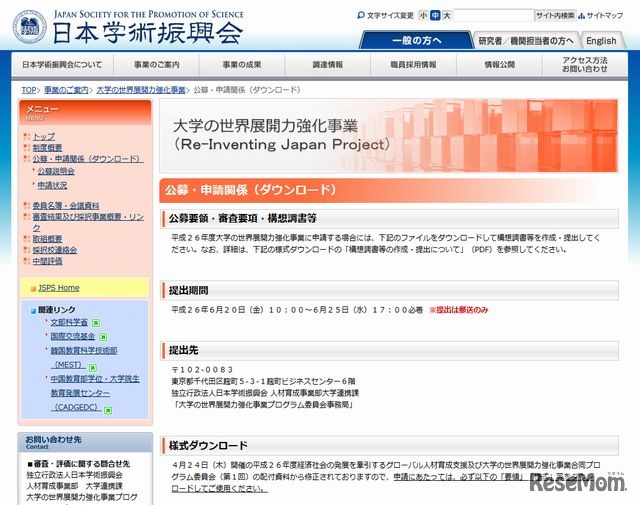Open 国際交流基金 related link

[73, 336]
